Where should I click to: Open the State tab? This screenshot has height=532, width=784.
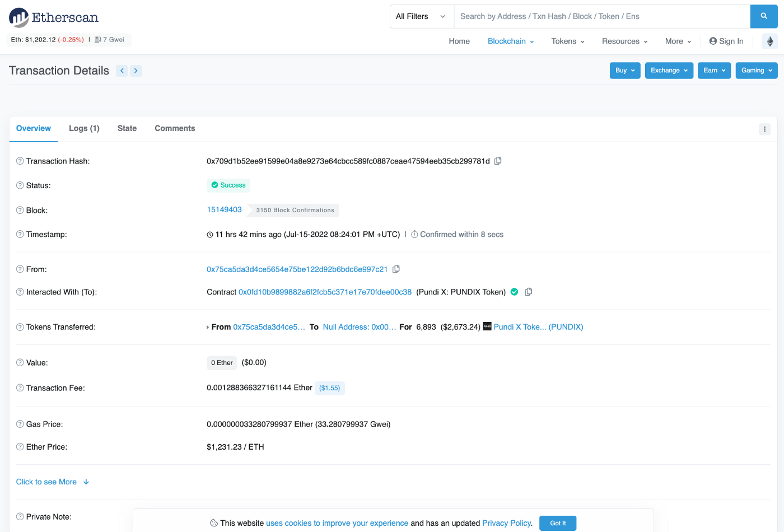click(x=127, y=128)
